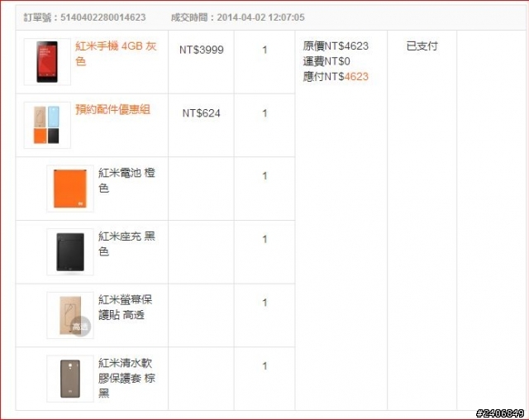Click the orange 4623 amount due
Viewport: 529px width, 420px height.
pos(356,77)
